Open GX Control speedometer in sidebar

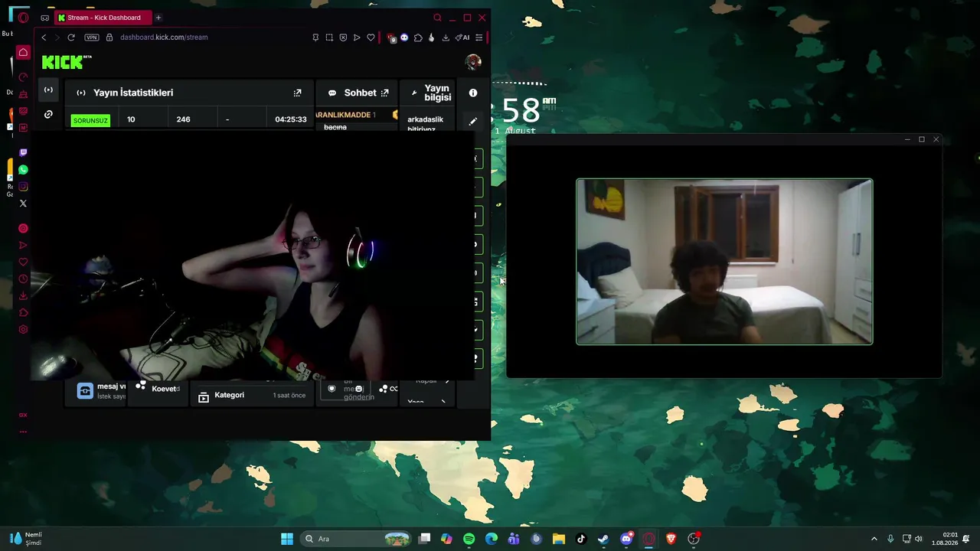click(23, 77)
